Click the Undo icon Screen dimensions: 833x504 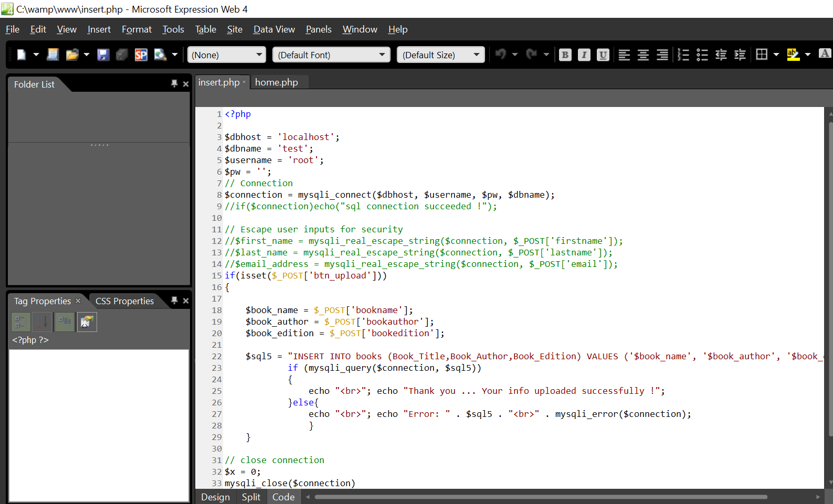click(501, 54)
